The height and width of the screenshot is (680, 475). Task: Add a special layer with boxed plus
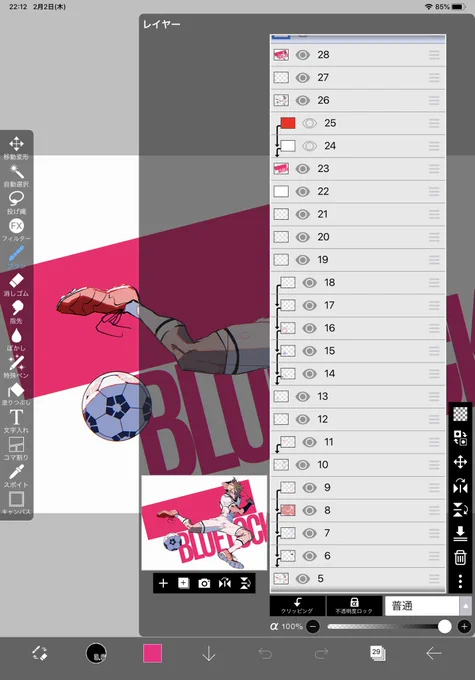[183, 583]
